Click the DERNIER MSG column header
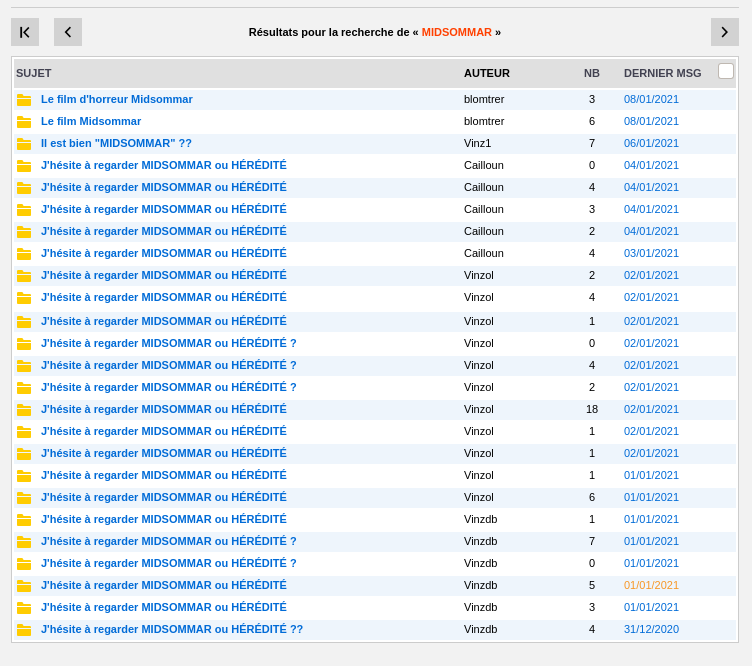The image size is (752, 666). pyautogui.click(x=662, y=73)
